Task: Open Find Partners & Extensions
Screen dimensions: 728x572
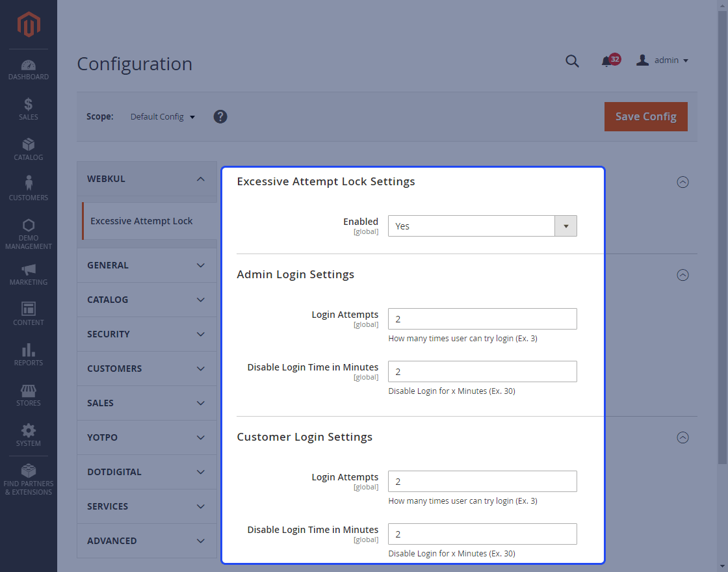Action: click(29, 480)
